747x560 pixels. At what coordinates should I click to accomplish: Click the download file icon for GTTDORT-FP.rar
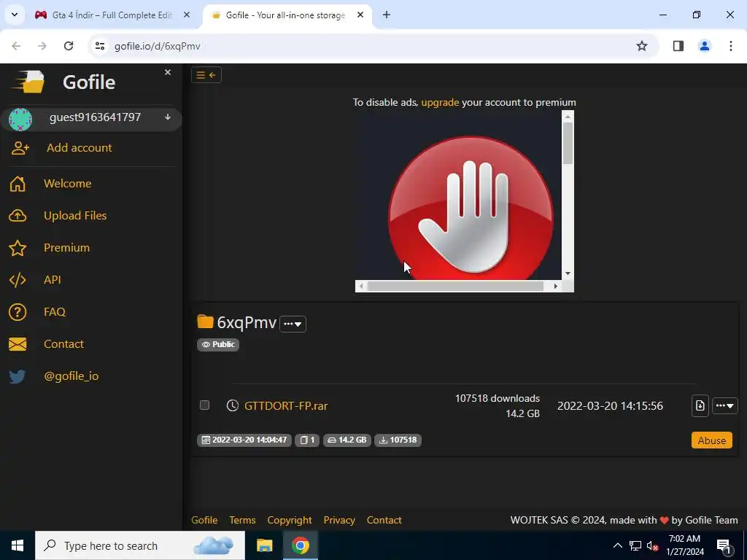tap(700, 405)
